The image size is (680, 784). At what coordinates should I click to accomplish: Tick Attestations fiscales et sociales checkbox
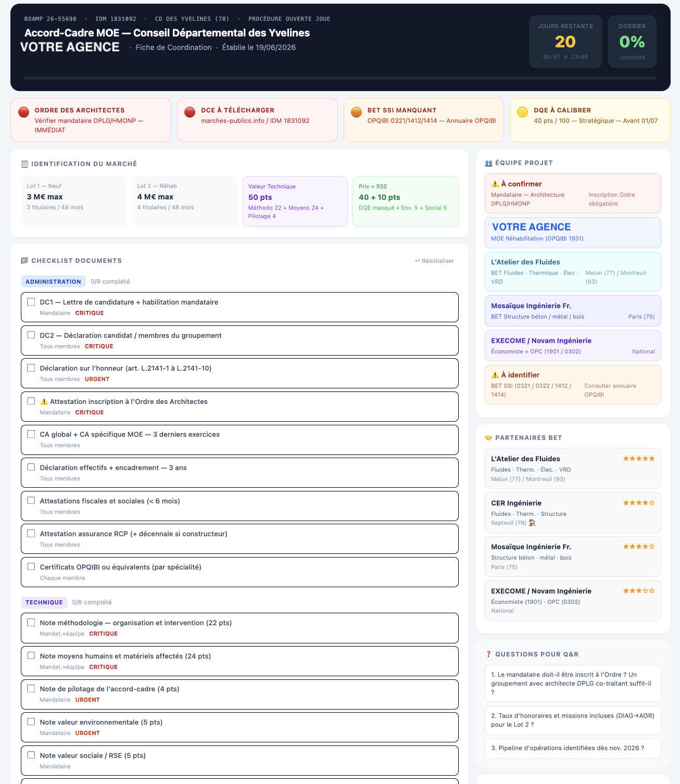31,501
